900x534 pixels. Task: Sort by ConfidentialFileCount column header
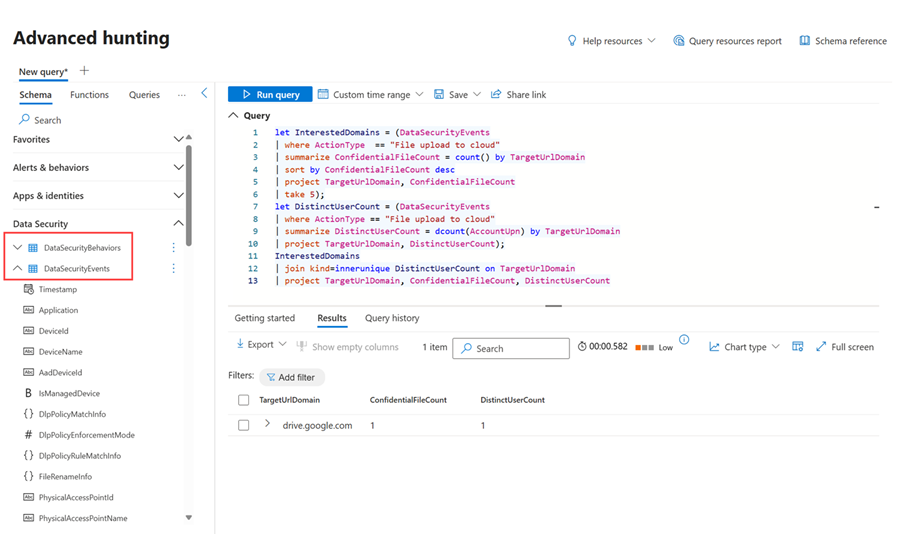pos(408,400)
